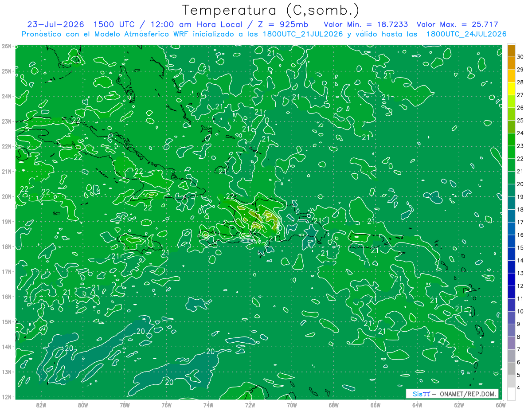Pick the white swatch below label 4
Screen dimensions: 532x411
[511, 394]
